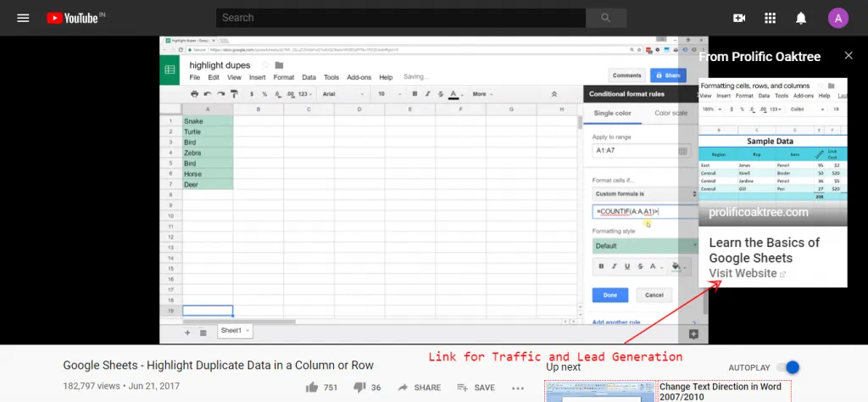Viewport: 868px width, 402px height.
Task: Open the Default formatting style dropdown
Action: click(645, 246)
